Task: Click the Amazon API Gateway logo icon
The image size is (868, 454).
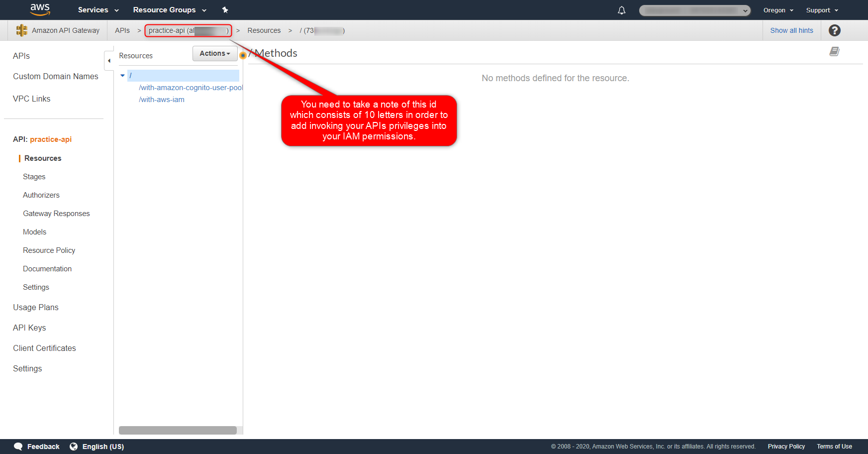Action: click(x=22, y=30)
